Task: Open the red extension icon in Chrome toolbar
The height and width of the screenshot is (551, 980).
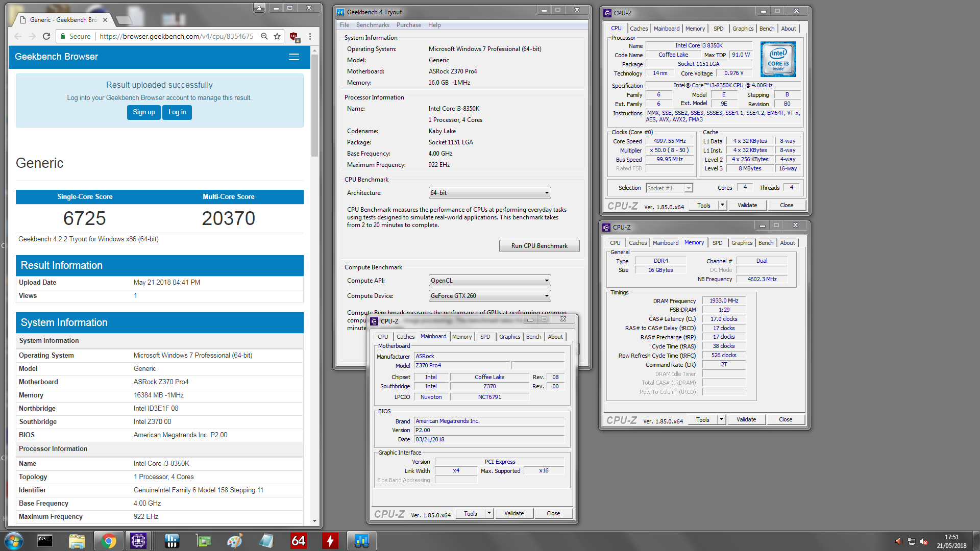Action: point(294,36)
